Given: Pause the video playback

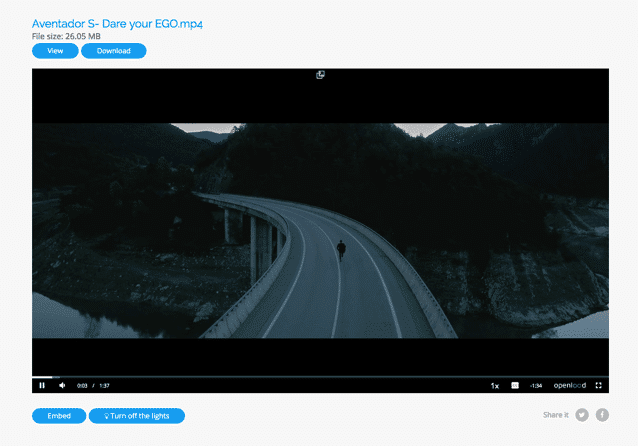Looking at the screenshot, I should coord(42,385).
